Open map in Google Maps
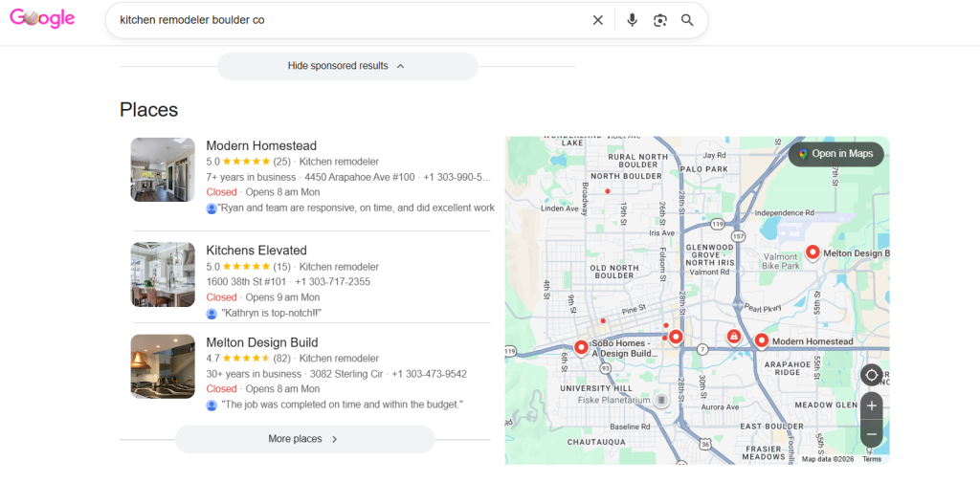The height and width of the screenshot is (482, 980). click(835, 154)
